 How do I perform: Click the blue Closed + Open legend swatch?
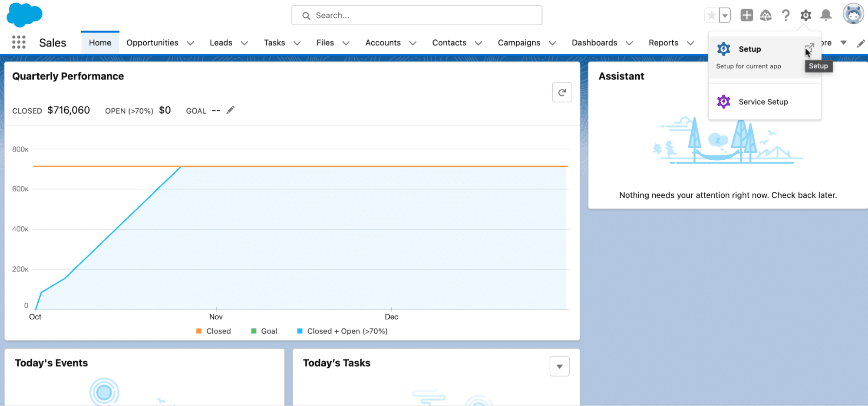click(300, 331)
